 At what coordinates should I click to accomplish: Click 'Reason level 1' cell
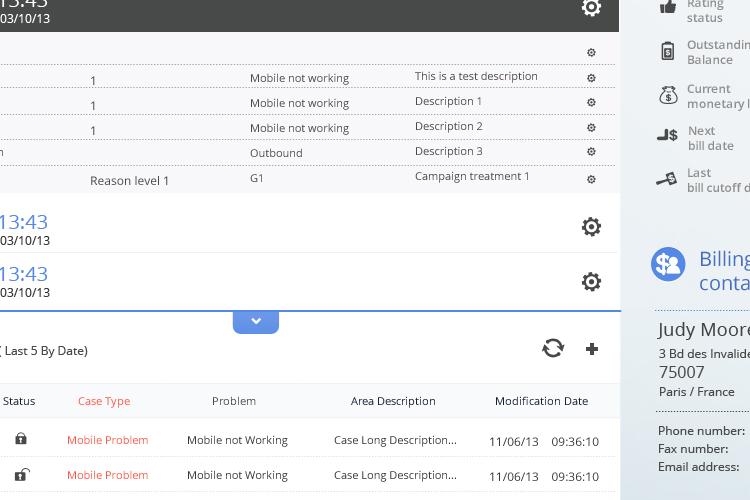pos(129,181)
